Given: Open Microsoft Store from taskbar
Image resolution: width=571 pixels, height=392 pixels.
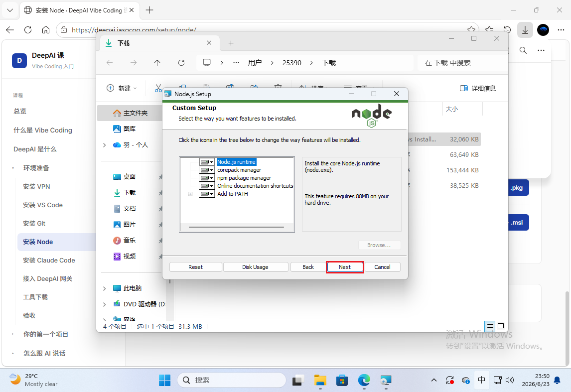Looking at the screenshot, I should tap(342, 381).
